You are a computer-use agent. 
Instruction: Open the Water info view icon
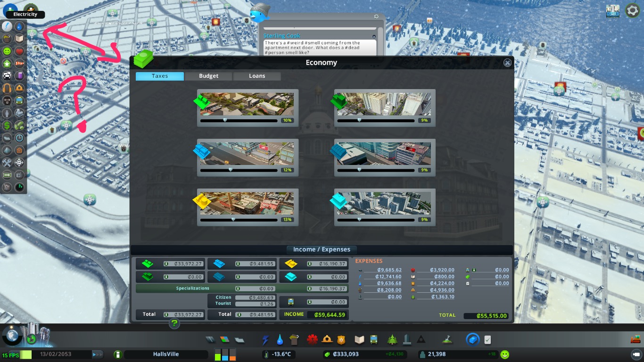(x=19, y=26)
